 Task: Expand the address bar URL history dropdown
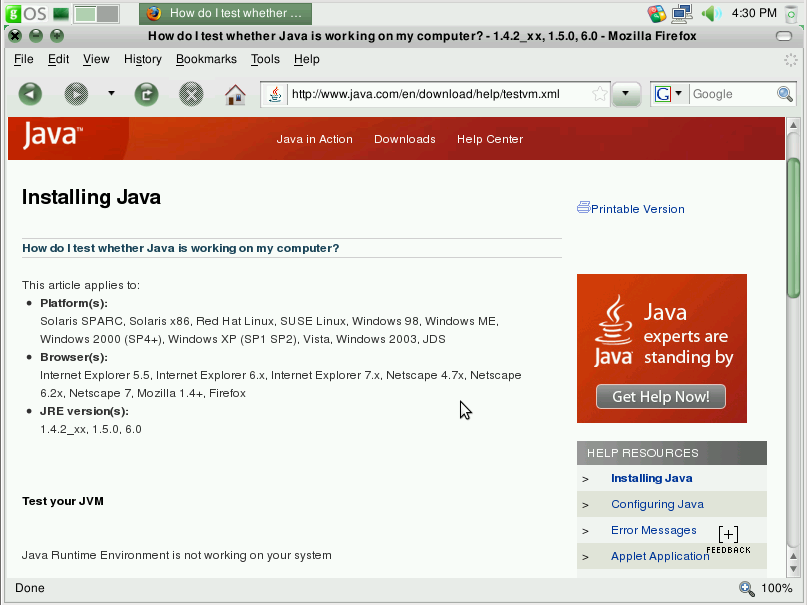(626, 94)
